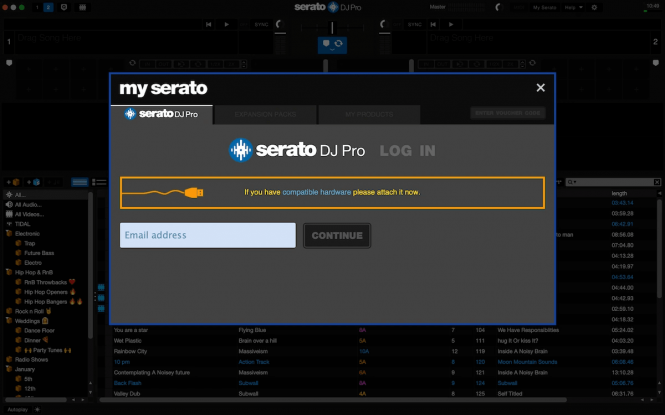Play deck 1
665x415 pixels.
[226, 25]
